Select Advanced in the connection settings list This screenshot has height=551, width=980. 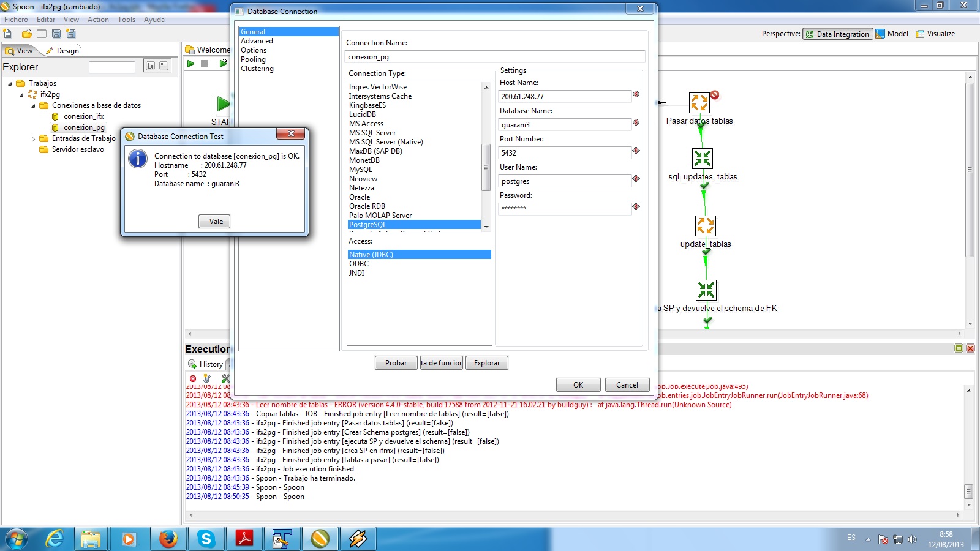pyautogui.click(x=257, y=41)
